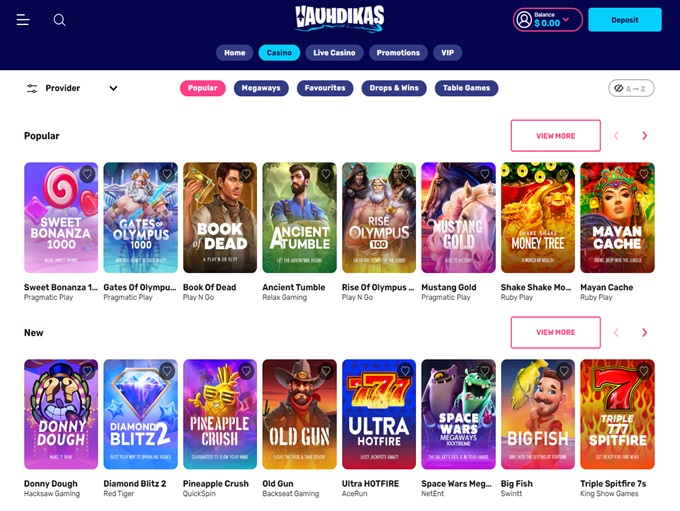Click the Deposit button

624,20
